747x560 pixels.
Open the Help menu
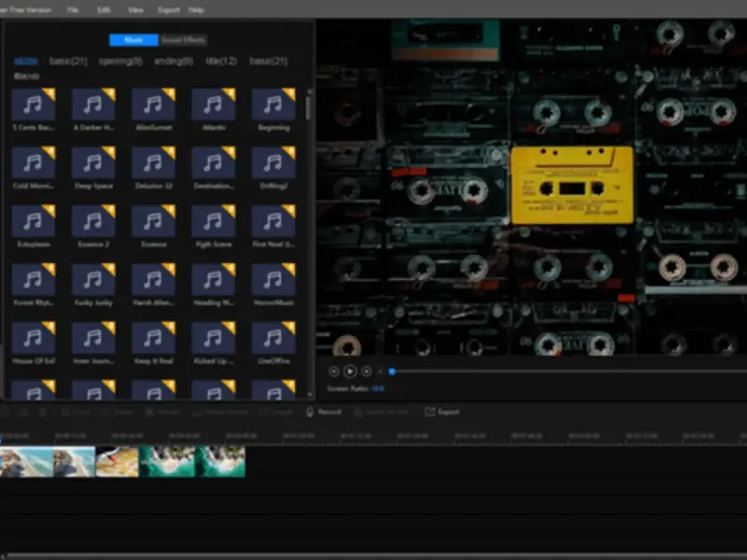(196, 9)
